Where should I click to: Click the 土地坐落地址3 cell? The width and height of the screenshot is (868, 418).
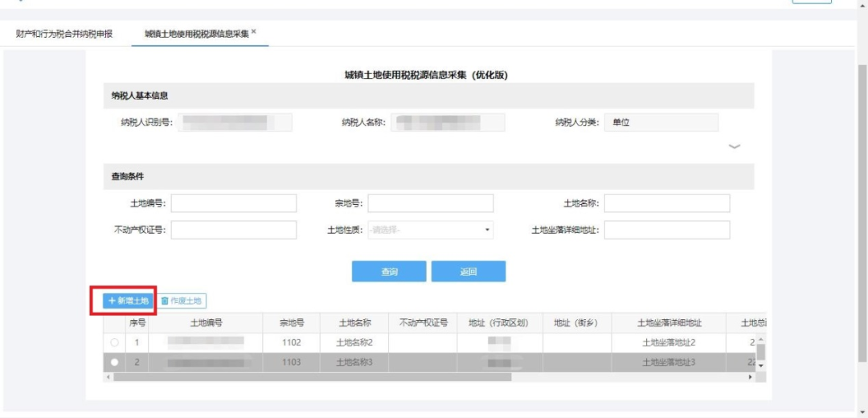[x=669, y=363]
